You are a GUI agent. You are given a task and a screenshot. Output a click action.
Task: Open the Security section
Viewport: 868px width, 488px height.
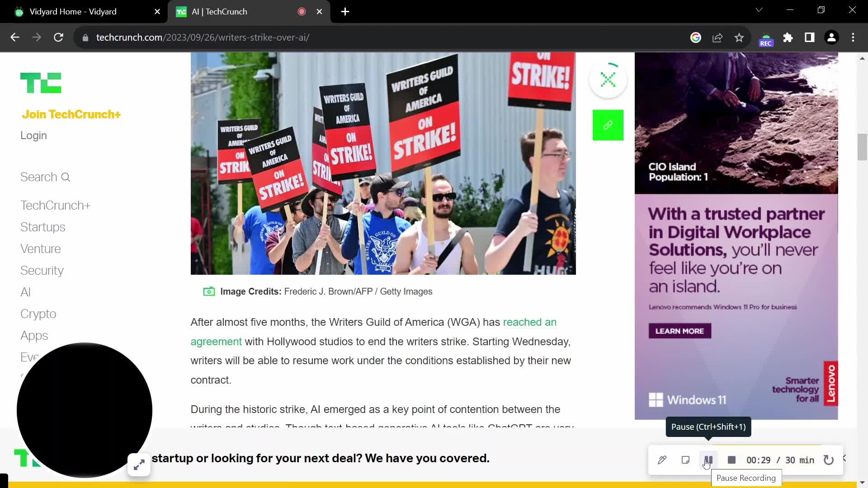tap(42, 271)
